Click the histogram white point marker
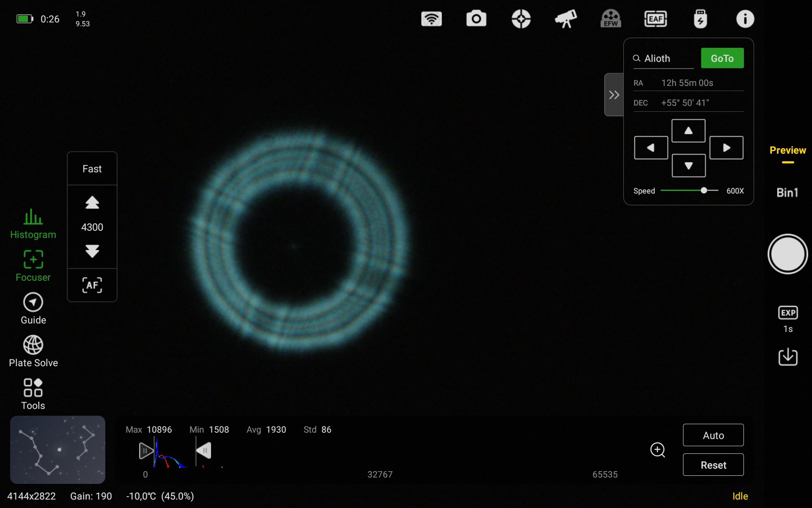 (x=203, y=451)
